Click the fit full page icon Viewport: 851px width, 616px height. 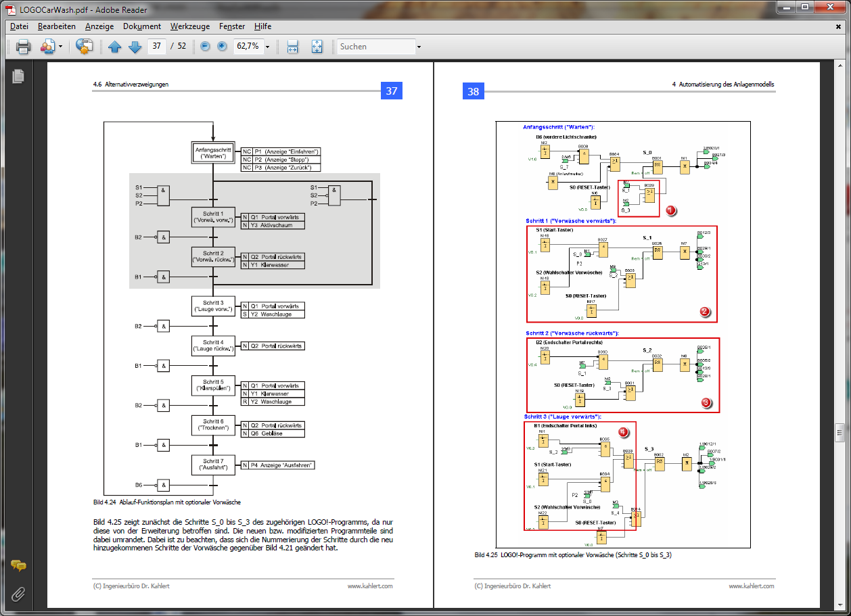317,47
